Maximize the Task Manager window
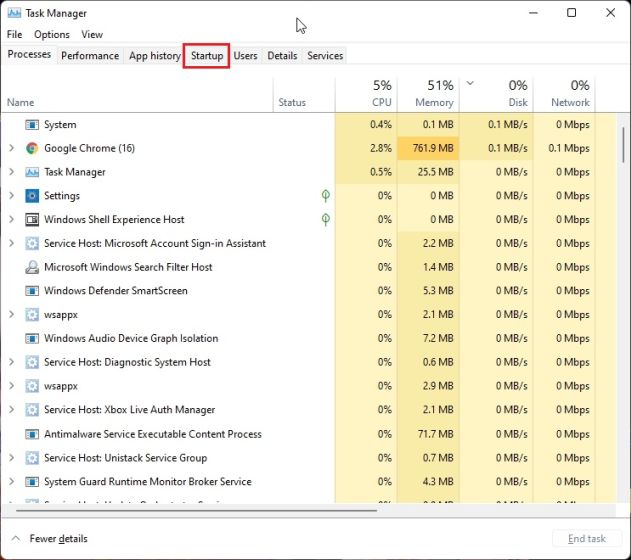 pos(571,13)
